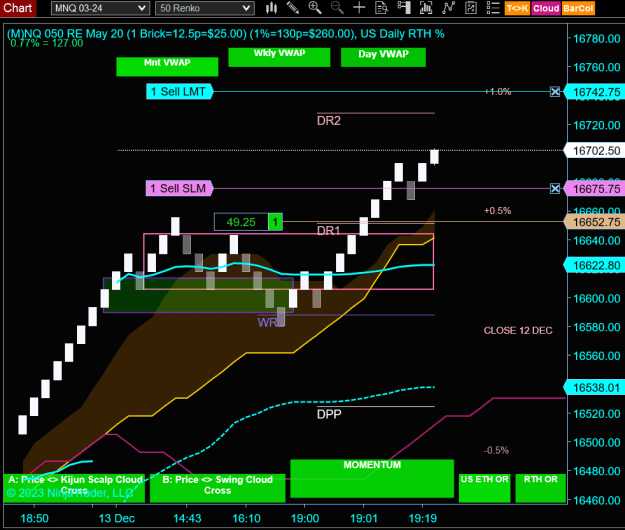Viewport: 625px width, 530px height.
Task: Open the data box icon
Action: (381, 8)
